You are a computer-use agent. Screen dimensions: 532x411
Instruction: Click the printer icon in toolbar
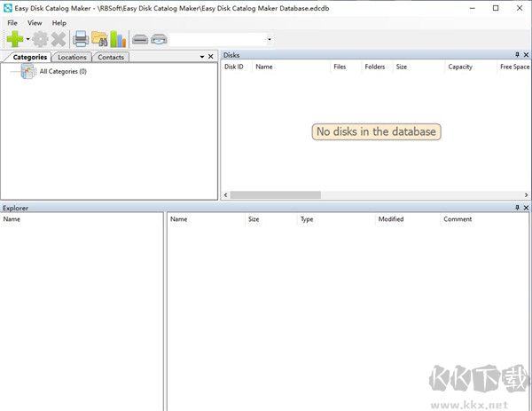coord(81,39)
